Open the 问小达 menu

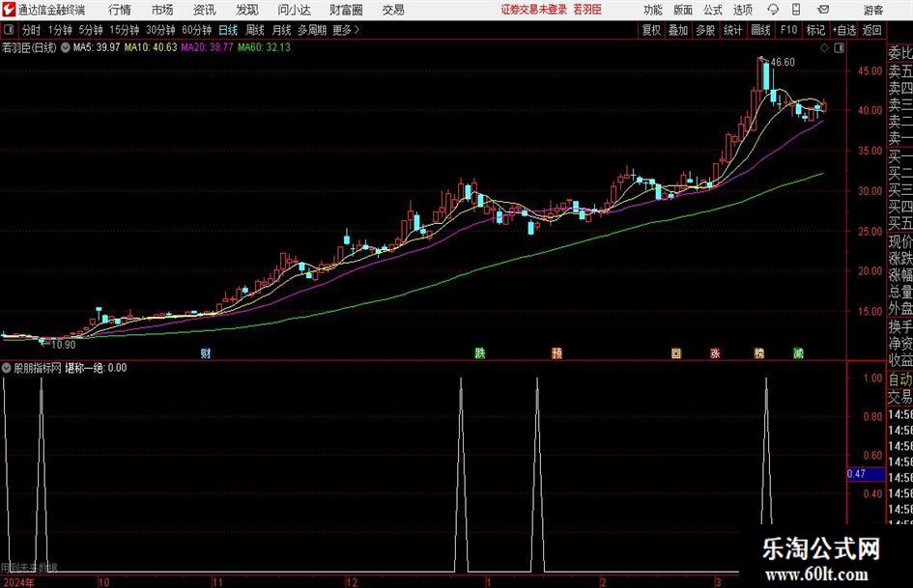tap(294, 10)
